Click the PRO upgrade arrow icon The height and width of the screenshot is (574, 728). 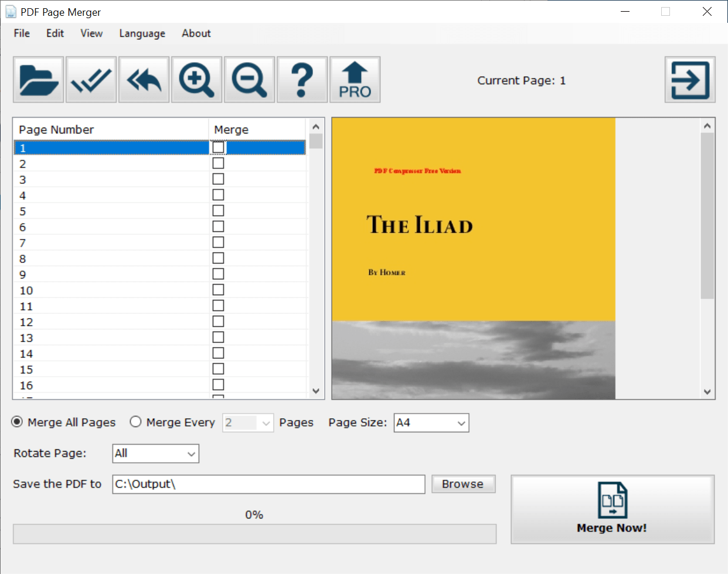[355, 80]
